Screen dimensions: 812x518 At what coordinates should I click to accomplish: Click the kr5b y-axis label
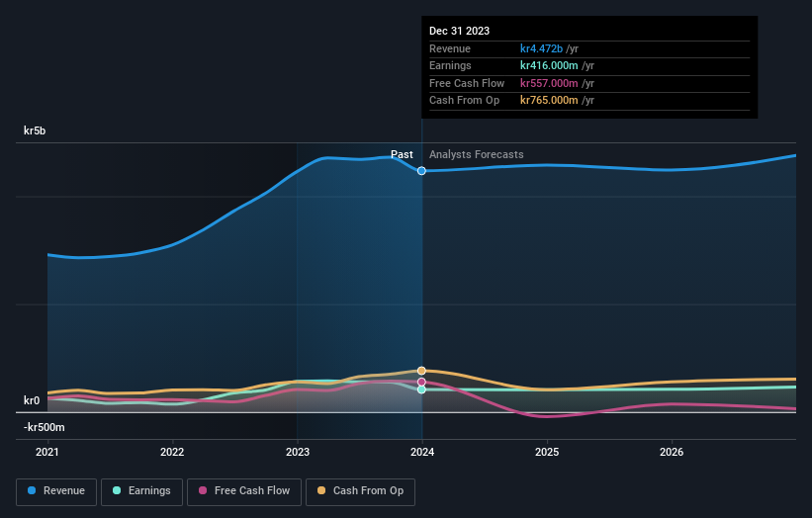(x=35, y=130)
